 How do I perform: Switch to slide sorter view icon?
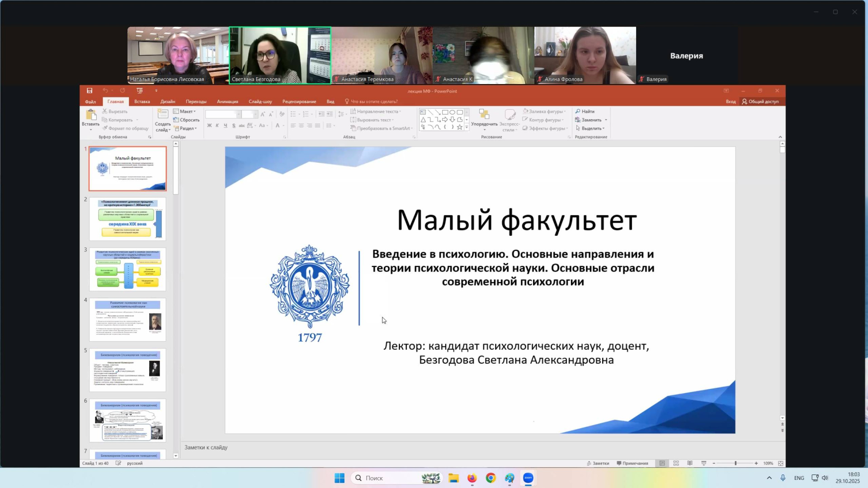click(x=676, y=464)
